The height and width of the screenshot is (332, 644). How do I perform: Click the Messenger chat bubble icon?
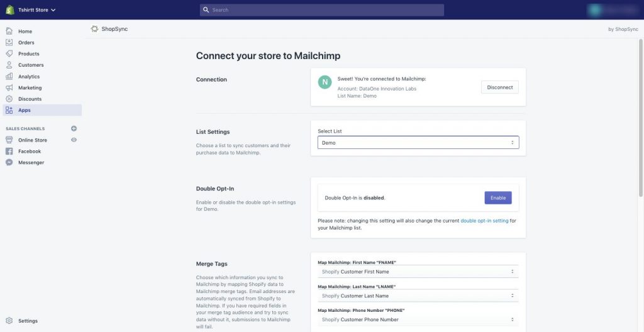[9, 162]
